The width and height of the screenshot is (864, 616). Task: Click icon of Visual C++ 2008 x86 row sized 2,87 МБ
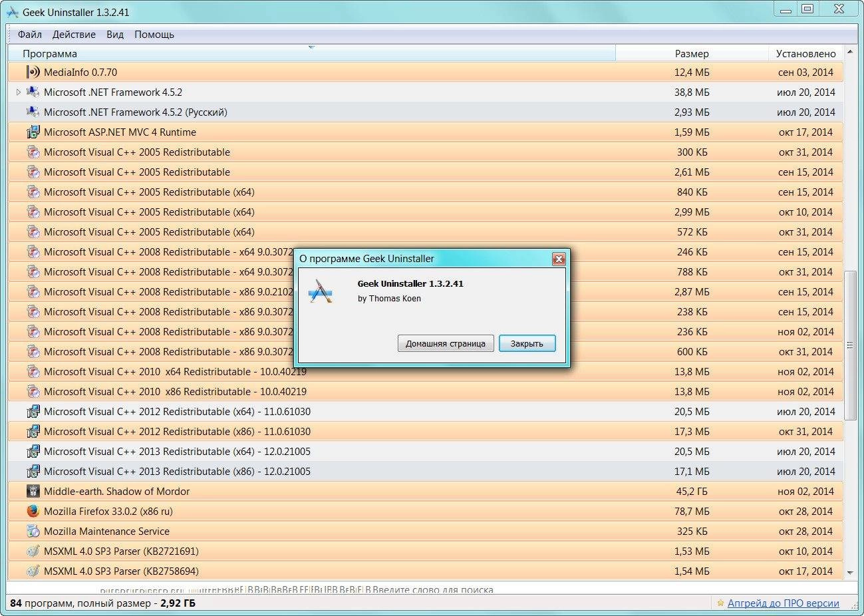click(x=33, y=291)
